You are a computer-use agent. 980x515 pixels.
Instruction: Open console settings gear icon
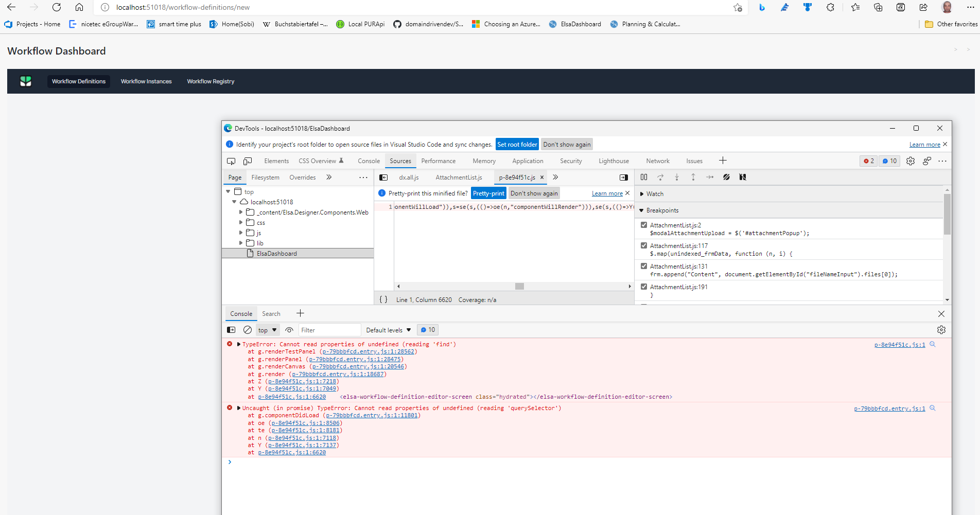[x=941, y=330]
